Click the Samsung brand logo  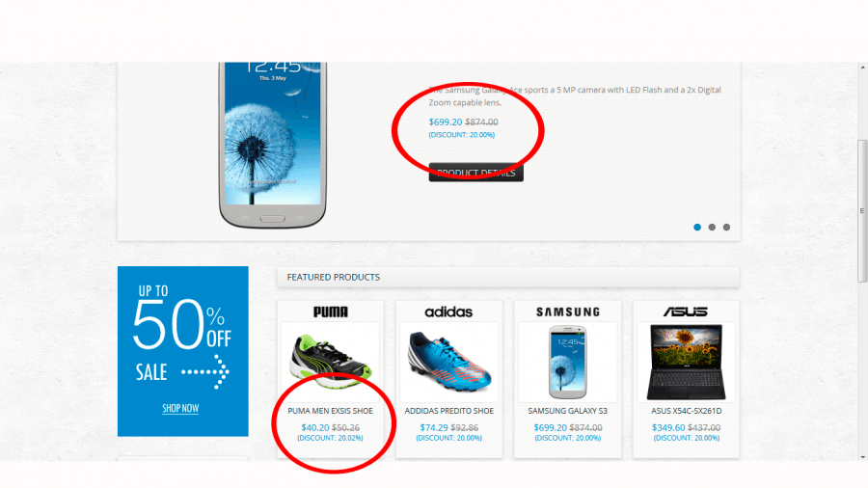coord(567,312)
